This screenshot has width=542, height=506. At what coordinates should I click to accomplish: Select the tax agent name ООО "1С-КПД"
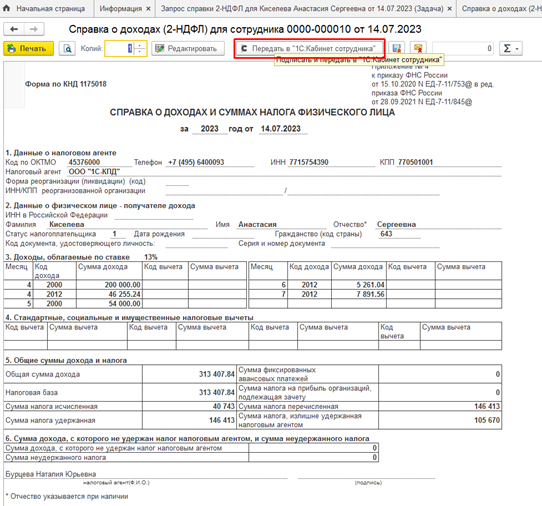click(94, 172)
